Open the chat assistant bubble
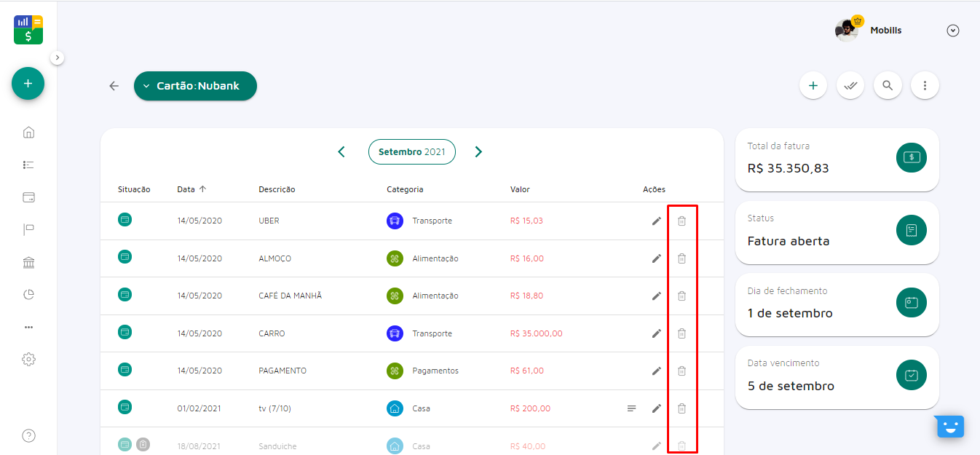The image size is (980, 455). pos(949,427)
